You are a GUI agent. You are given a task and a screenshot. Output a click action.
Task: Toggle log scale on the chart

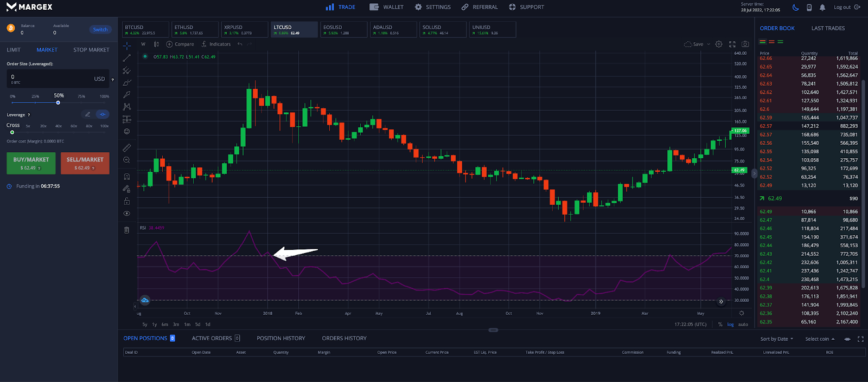[x=730, y=325]
